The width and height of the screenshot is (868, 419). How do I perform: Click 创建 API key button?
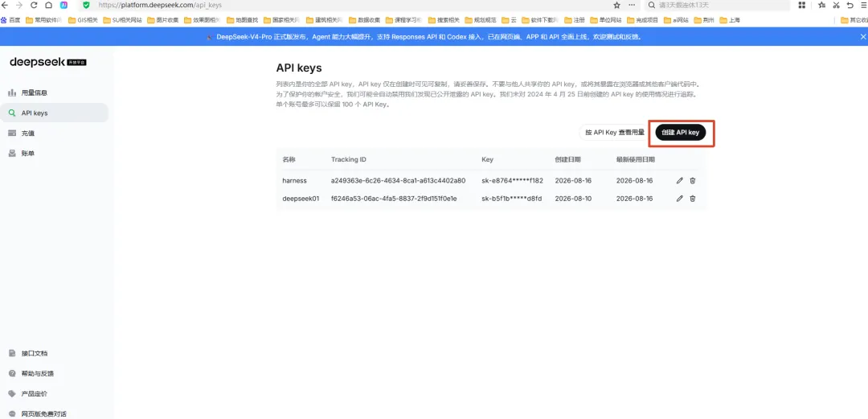681,133
